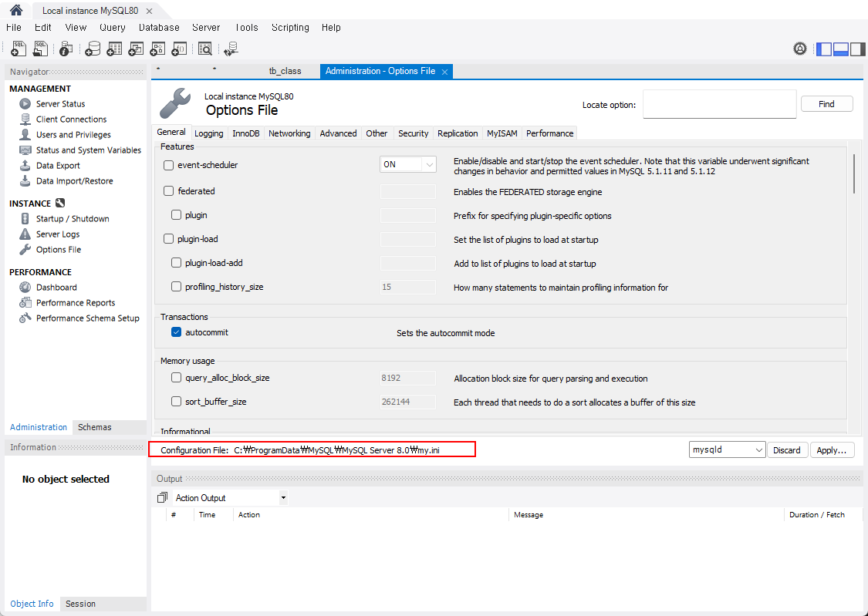Viewport: 868px width, 616px height.
Task: Open the Scripting menu
Action: click(x=290, y=28)
